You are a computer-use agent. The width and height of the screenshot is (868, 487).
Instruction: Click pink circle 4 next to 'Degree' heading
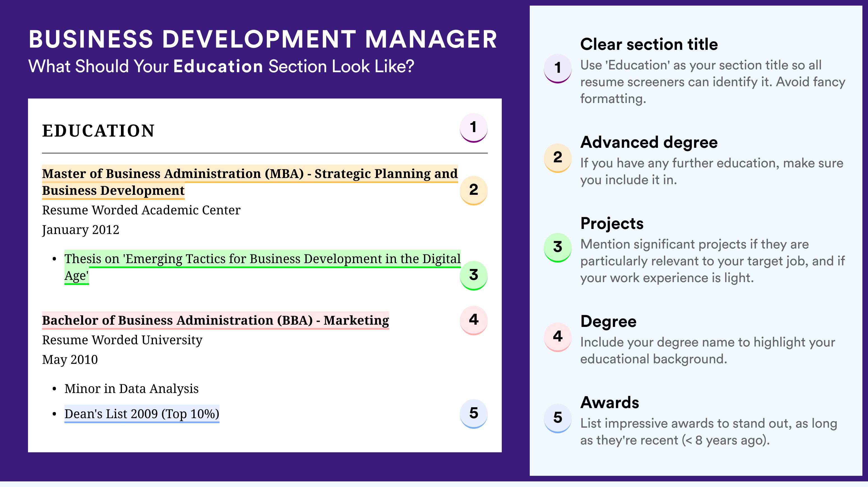558,338
